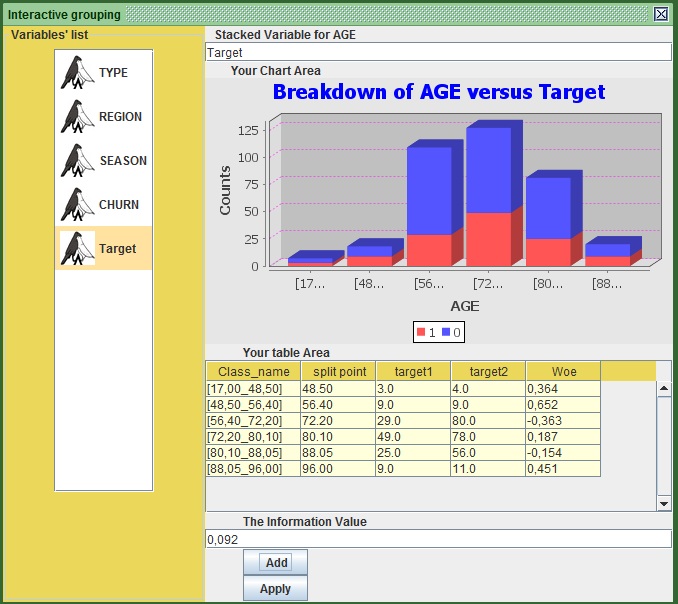Click split point cell 48.50
Image resolution: width=678 pixels, height=604 pixels.
pyautogui.click(x=338, y=389)
